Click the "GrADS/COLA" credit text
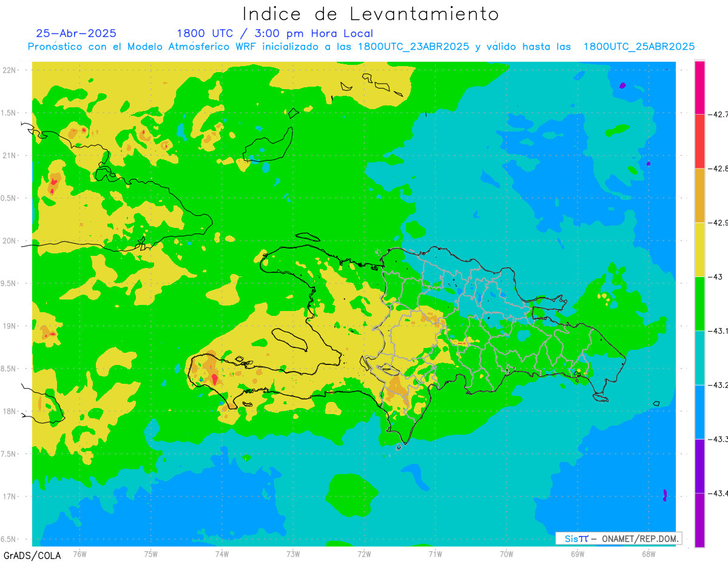 tap(32, 555)
